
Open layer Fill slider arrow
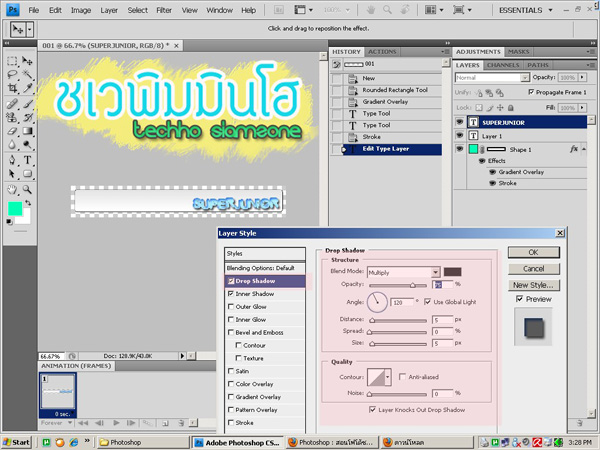point(582,108)
